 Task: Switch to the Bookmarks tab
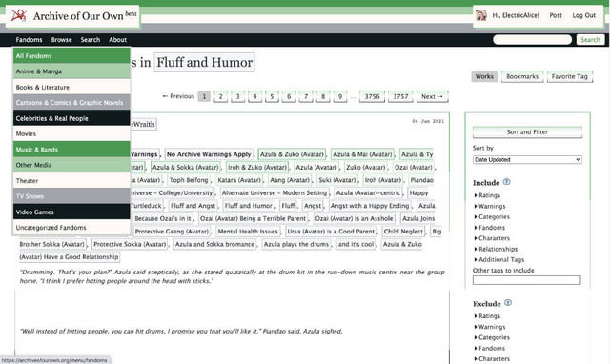tap(522, 76)
